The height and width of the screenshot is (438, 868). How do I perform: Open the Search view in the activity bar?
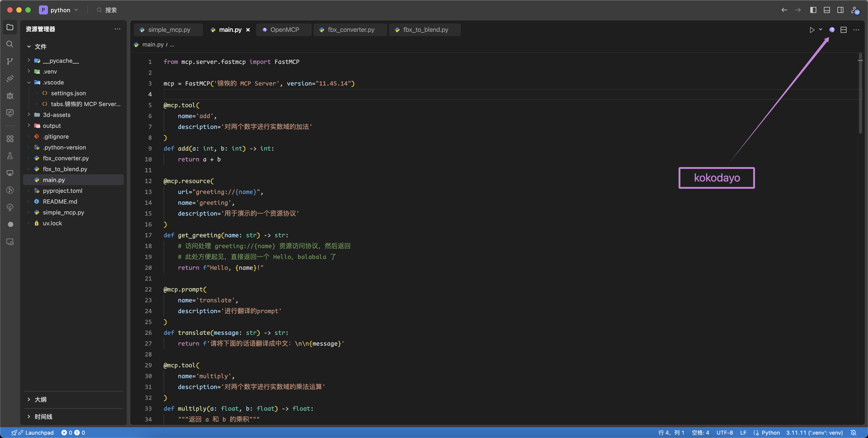pos(10,44)
